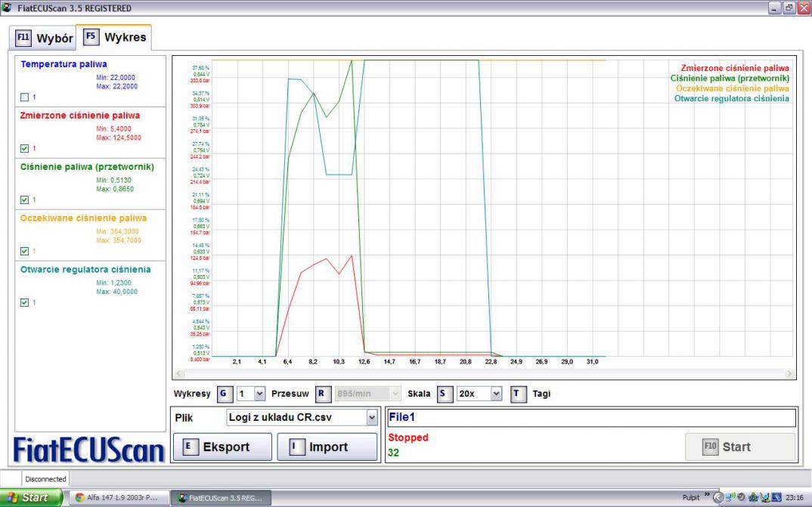Click chart scrollbar right arrow
The height and width of the screenshot is (507, 812).
[x=789, y=373]
